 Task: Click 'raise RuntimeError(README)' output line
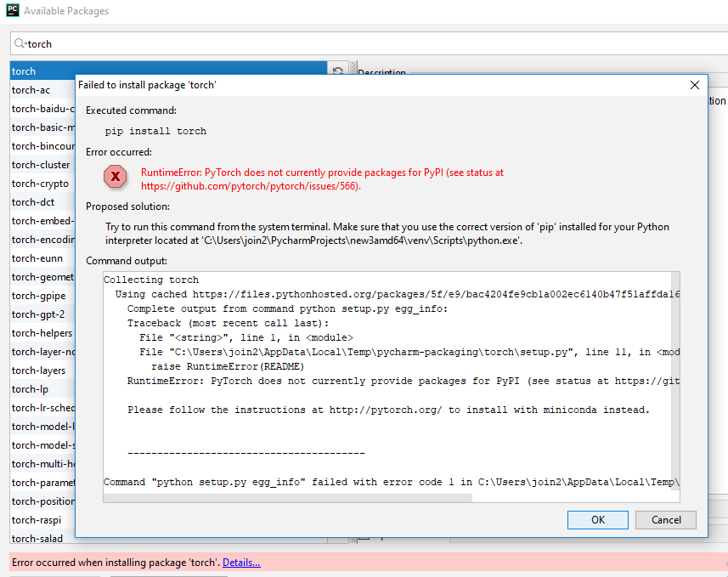coord(228,366)
